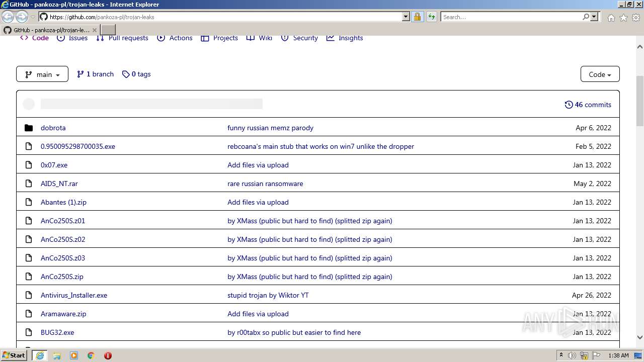The image size is (644, 362).
Task: Open commit about rebcoana's main stub
Action: point(320,146)
